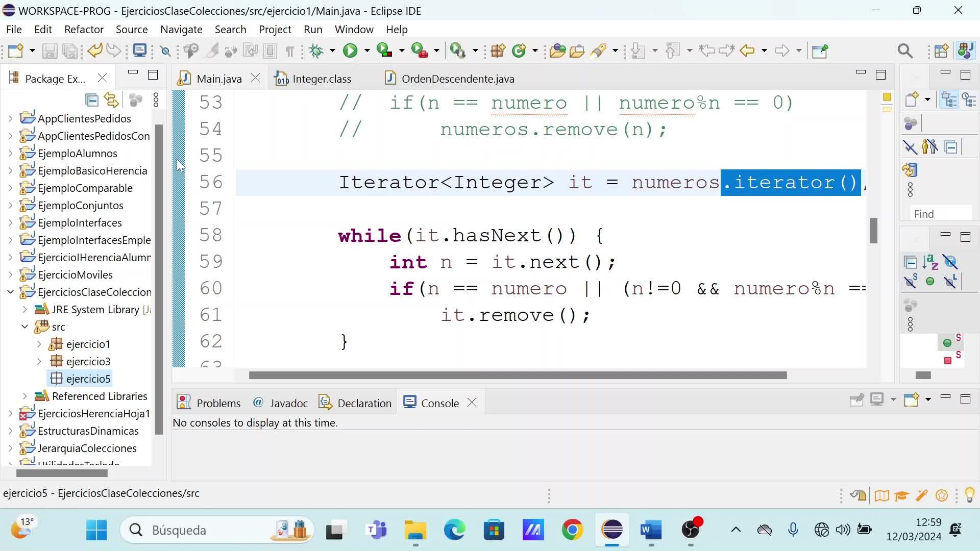Click the Open Perspective icon
The height and width of the screenshot is (551, 980).
pos(942,51)
